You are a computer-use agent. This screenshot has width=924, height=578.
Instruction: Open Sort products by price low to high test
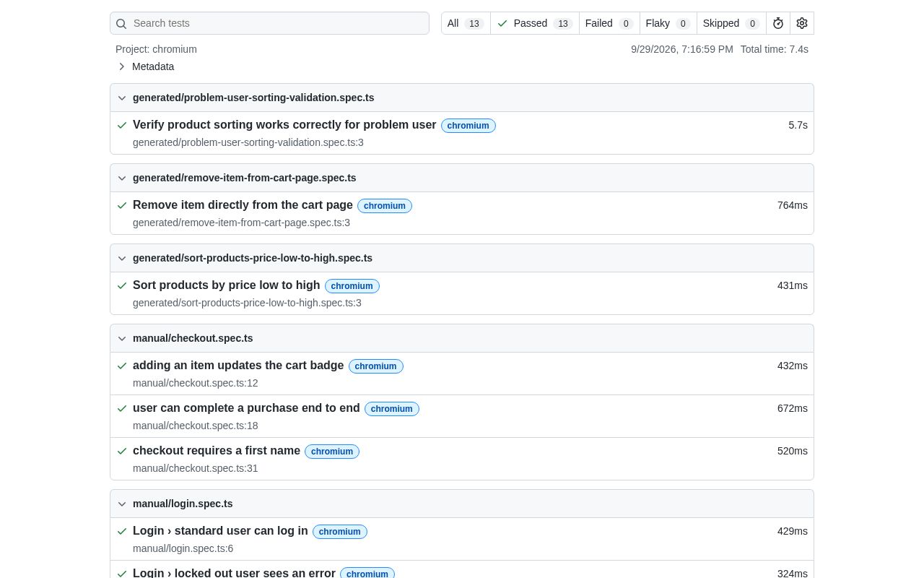point(226,285)
